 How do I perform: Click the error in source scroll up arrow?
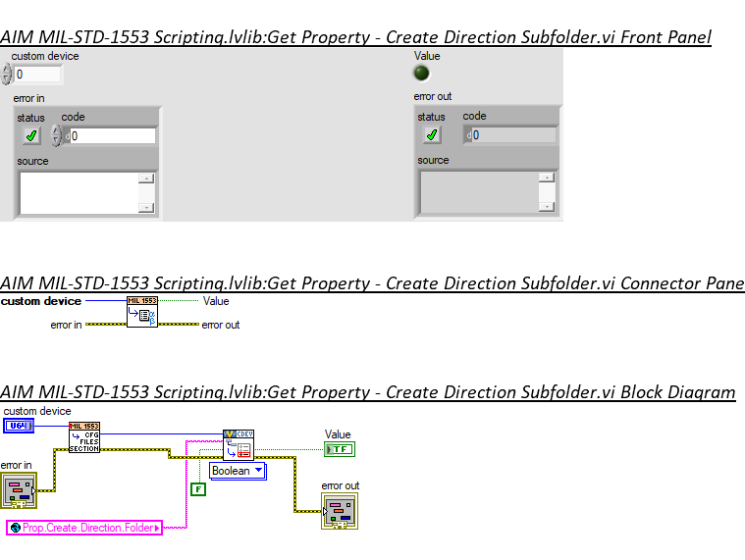tap(146, 178)
